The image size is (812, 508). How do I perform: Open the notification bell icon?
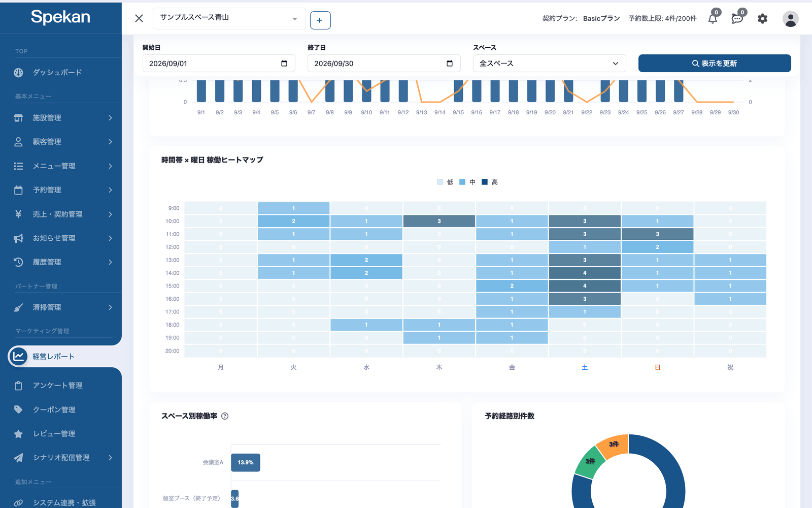click(713, 19)
